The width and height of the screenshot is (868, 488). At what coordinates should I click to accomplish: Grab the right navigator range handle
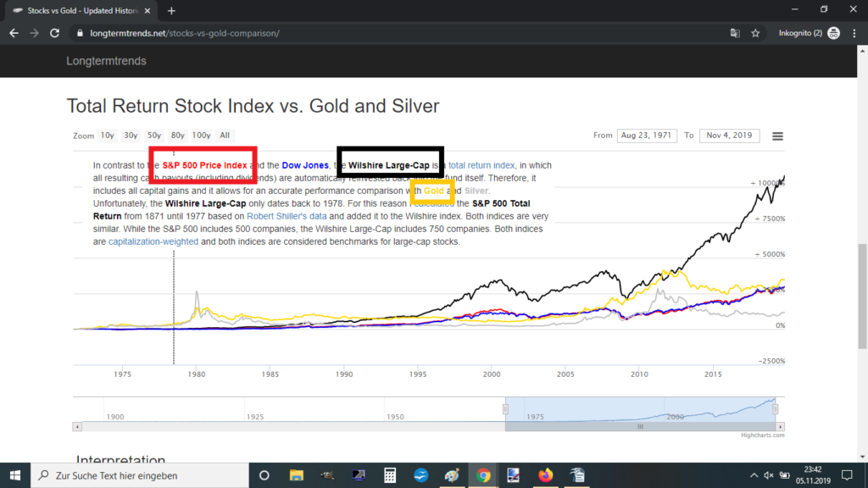pos(776,409)
